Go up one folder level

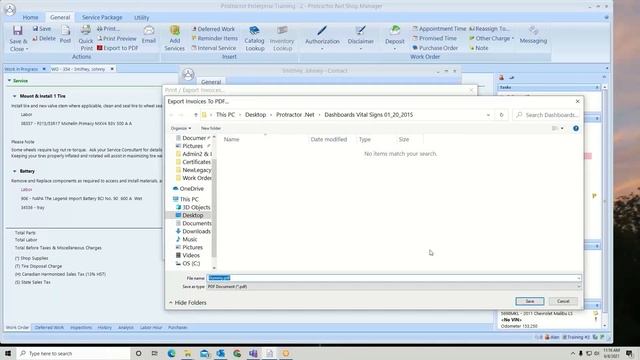click(196, 115)
